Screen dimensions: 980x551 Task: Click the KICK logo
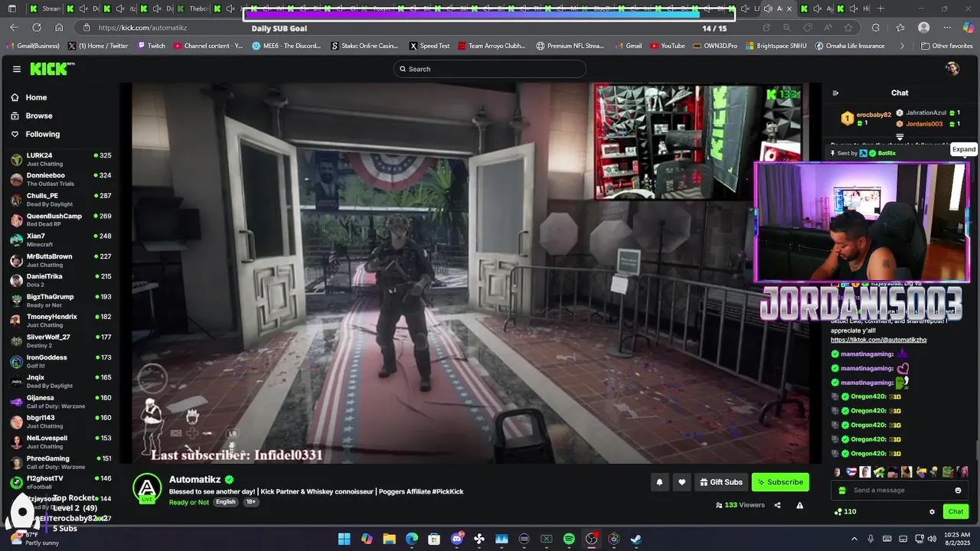51,69
